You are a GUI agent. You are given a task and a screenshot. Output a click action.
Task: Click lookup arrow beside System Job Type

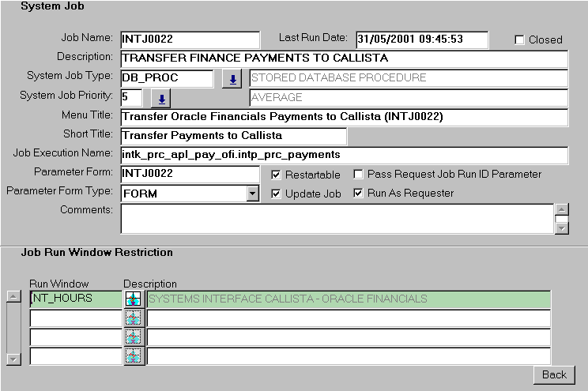[x=232, y=79]
